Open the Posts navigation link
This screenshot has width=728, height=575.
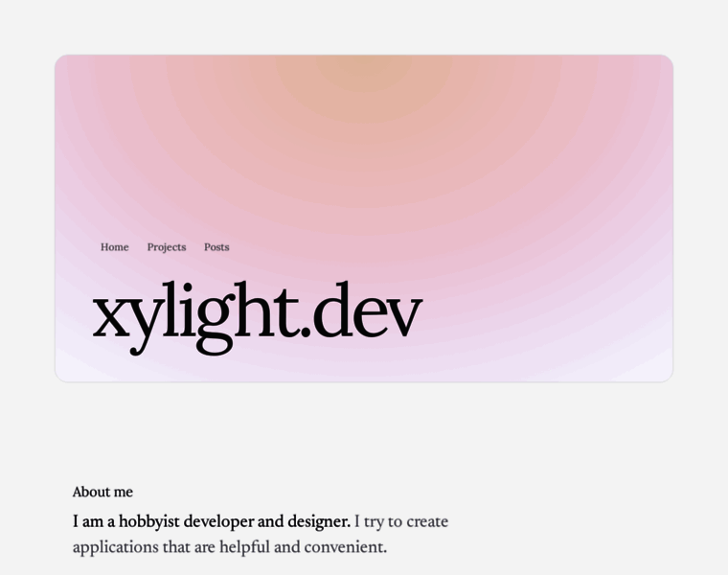pyautogui.click(x=216, y=247)
